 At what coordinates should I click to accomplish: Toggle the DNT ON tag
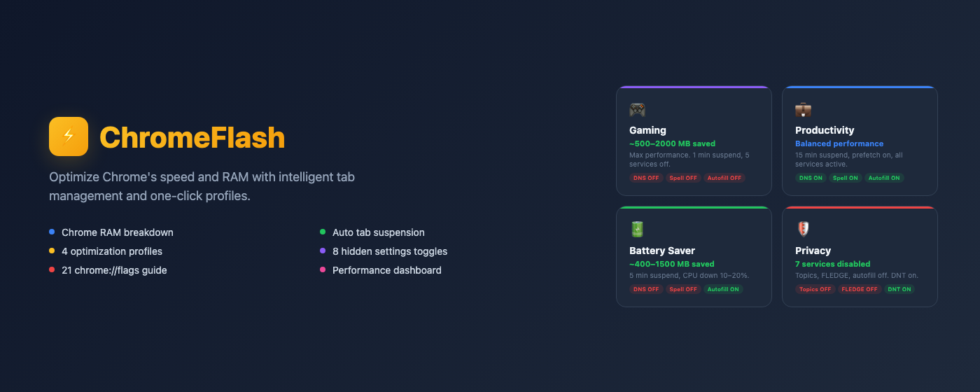point(899,289)
